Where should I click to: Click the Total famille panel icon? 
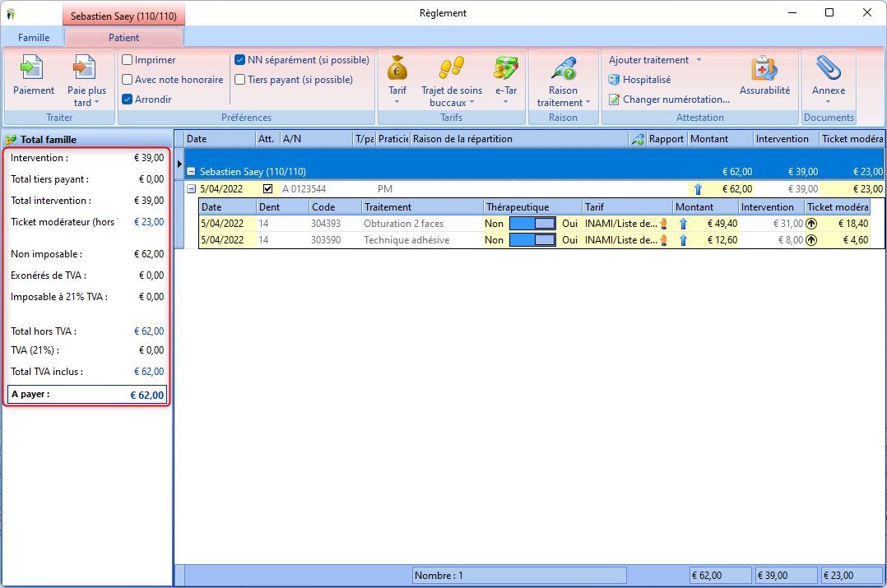tap(10, 139)
